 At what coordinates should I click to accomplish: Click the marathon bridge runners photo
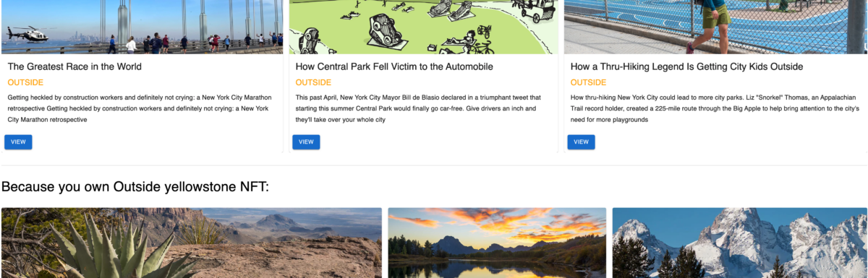pos(142,27)
